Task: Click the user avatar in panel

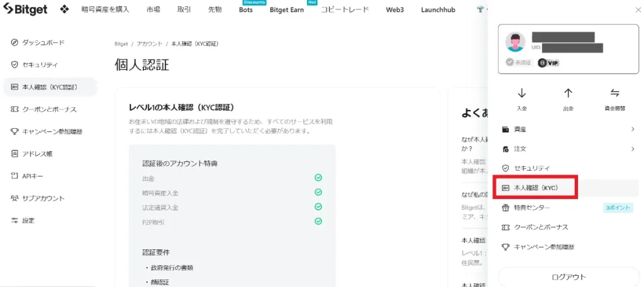Action: (x=516, y=42)
